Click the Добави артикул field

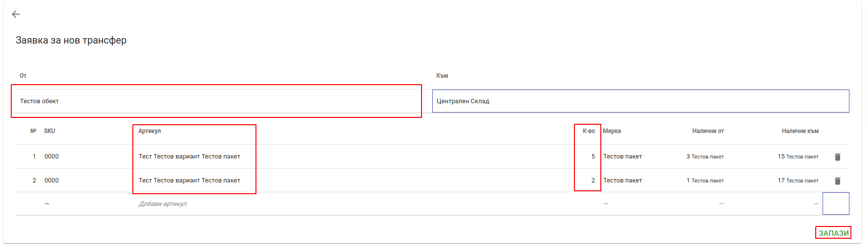(x=163, y=204)
